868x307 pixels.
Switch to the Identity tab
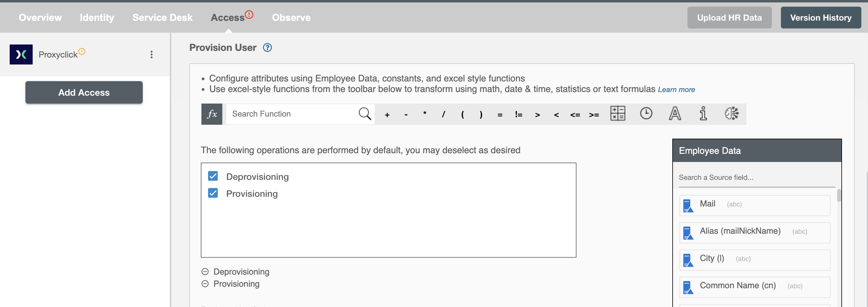point(97,18)
